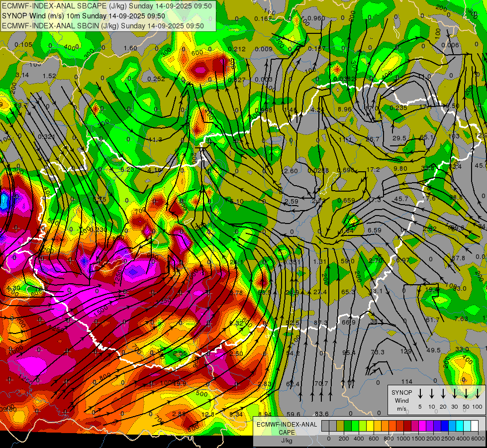Click the '73.3' value on the map

(378, 352)
